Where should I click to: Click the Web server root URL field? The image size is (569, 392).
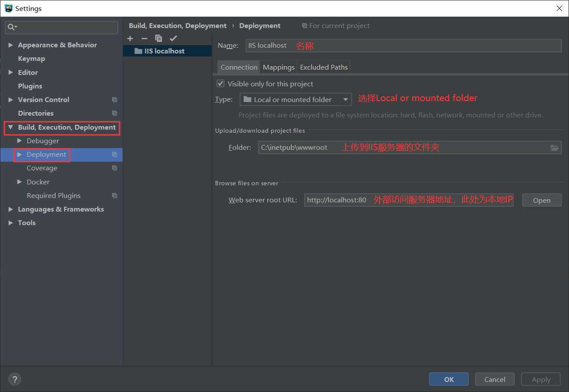[409, 200]
